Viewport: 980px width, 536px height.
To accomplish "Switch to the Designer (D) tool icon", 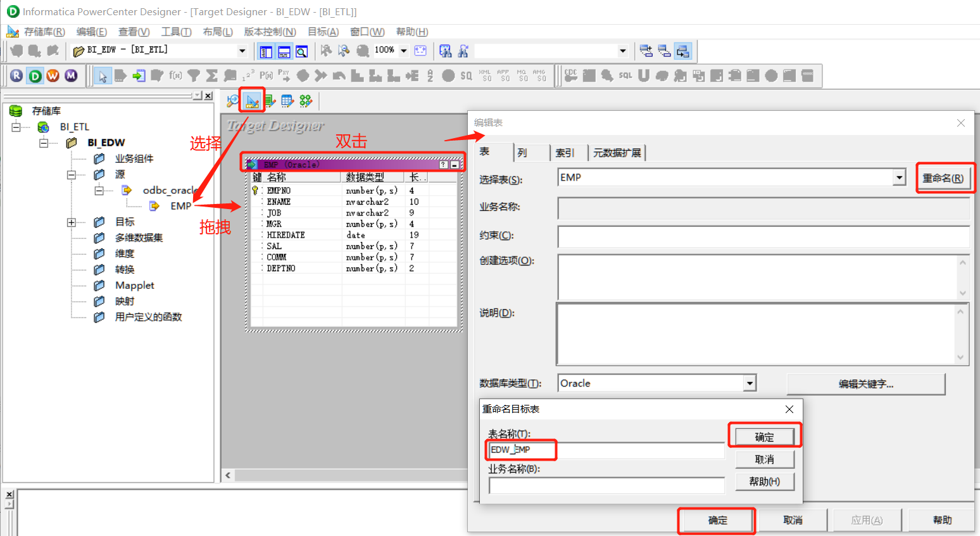I will [35, 76].
